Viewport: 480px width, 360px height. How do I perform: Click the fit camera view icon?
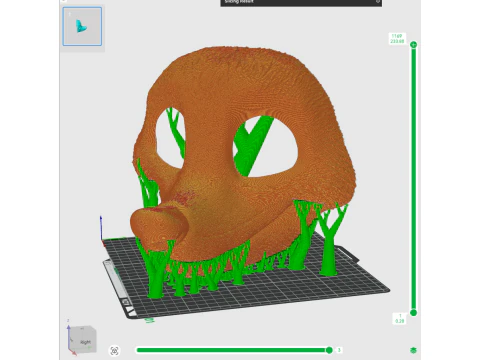[114, 351]
